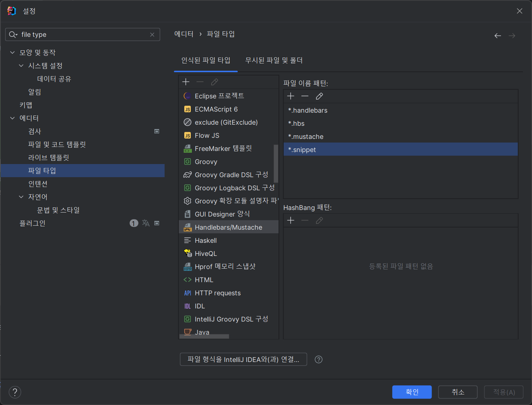Click the Eclipse 프로젝트 file type icon
The height and width of the screenshot is (405, 532).
(x=188, y=96)
